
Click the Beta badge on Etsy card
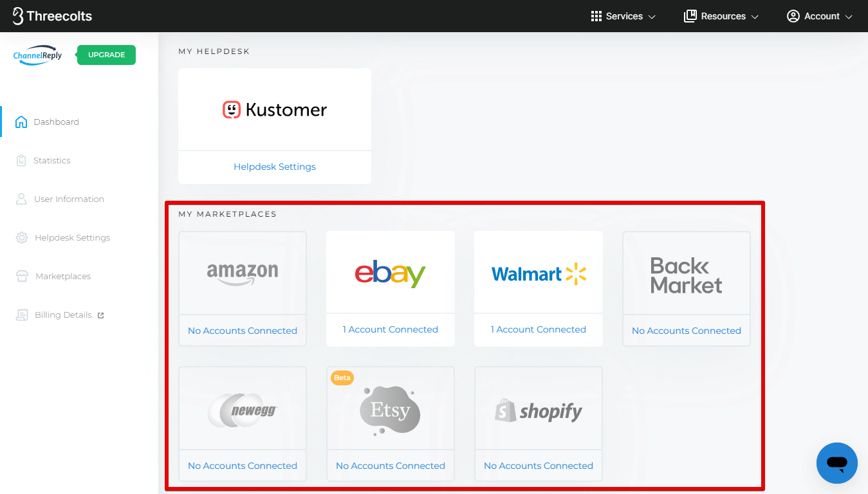click(342, 378)
